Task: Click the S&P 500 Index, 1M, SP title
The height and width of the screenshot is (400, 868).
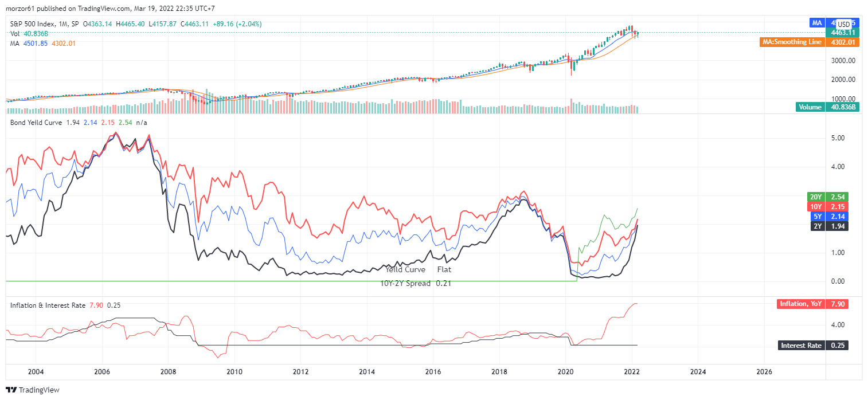Action: pos(46,24)
